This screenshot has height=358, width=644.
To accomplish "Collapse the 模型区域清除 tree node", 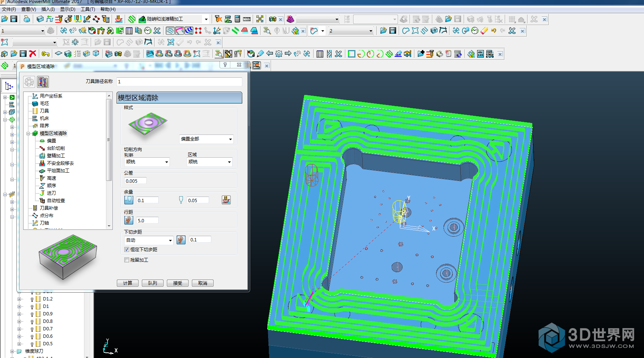I will [x=28, y=133].
